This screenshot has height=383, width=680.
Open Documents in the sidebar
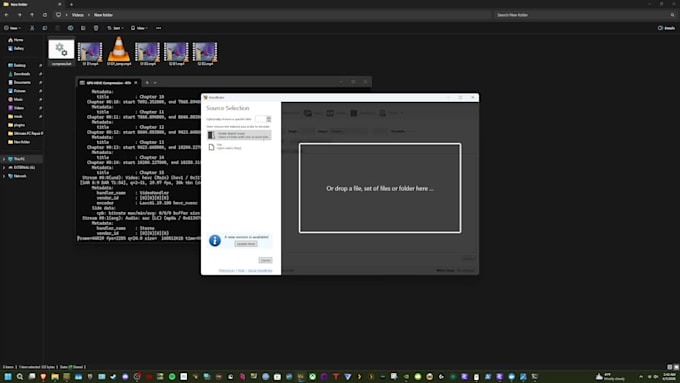(x=21, y=82)
